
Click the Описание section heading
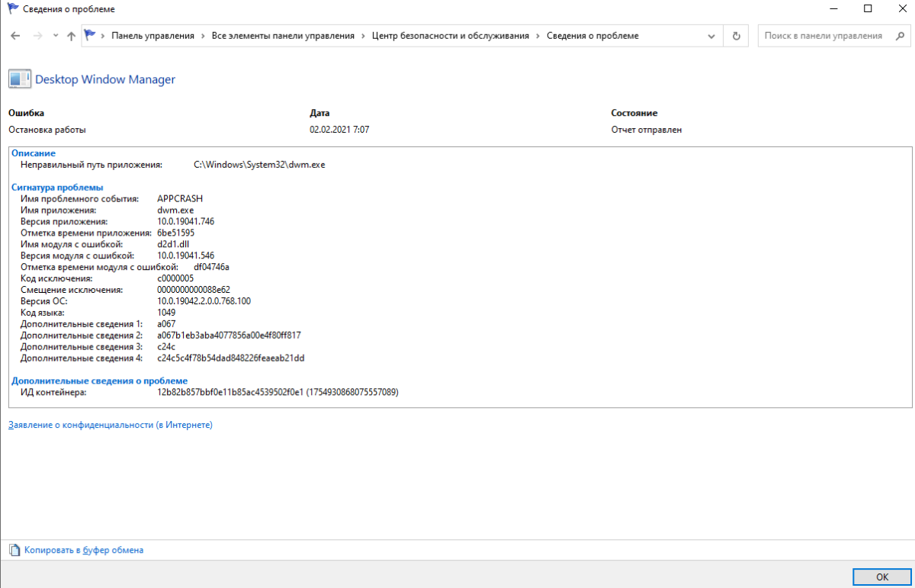[34, 153]
